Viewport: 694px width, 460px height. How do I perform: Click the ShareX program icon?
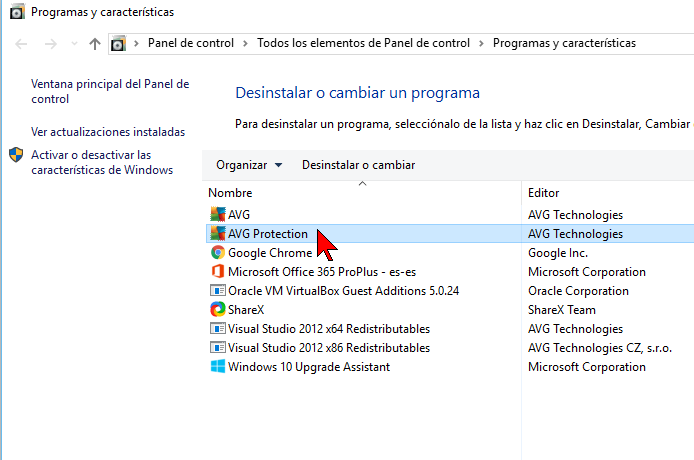(x=217, y=310)
